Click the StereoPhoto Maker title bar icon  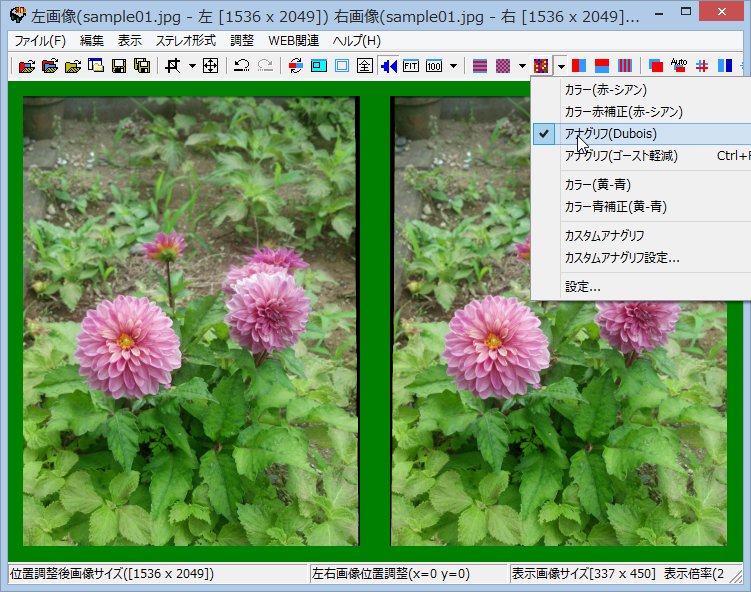[18, 16]
